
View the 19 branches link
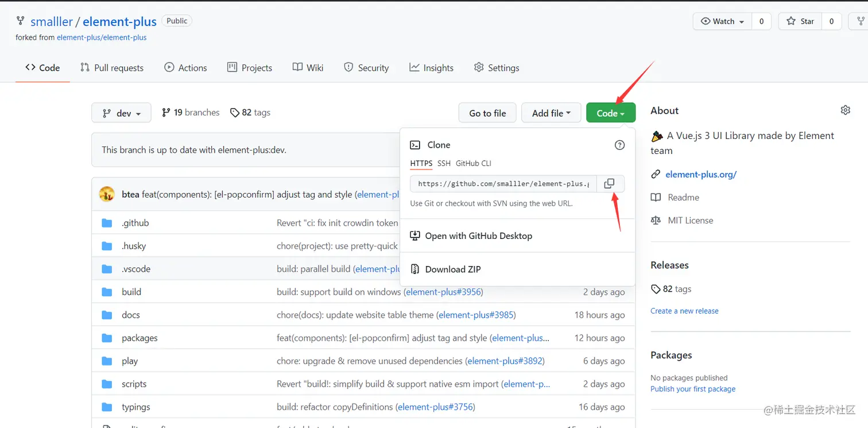(x=191, y=113)
